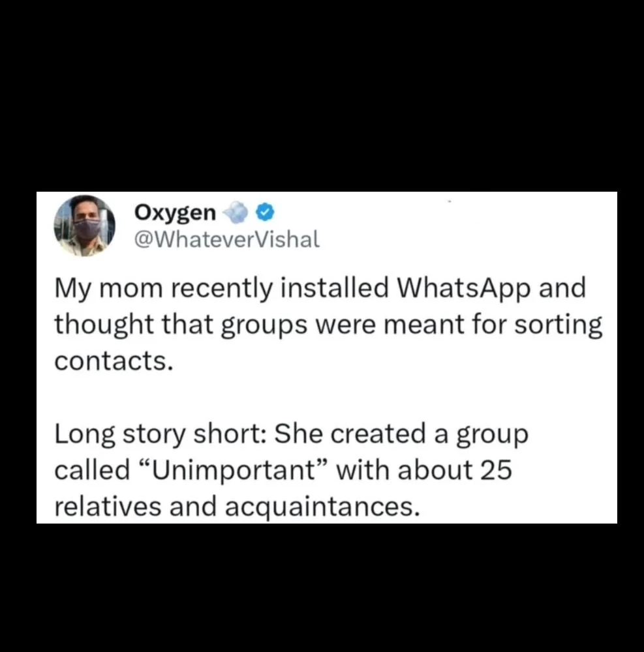This screenshot has height=652, width=644.
Task: Open the @WhateverVishal handle
Action: point(226,240)
